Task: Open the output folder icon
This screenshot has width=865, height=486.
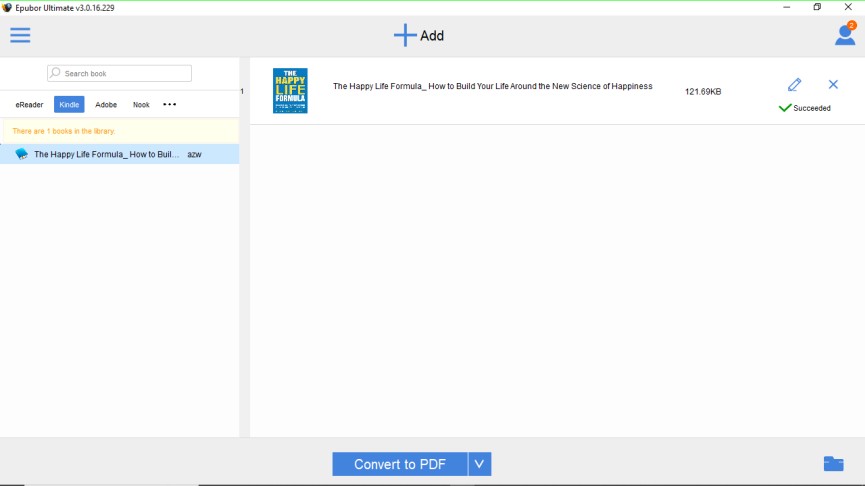Action: tap(834, 463)
